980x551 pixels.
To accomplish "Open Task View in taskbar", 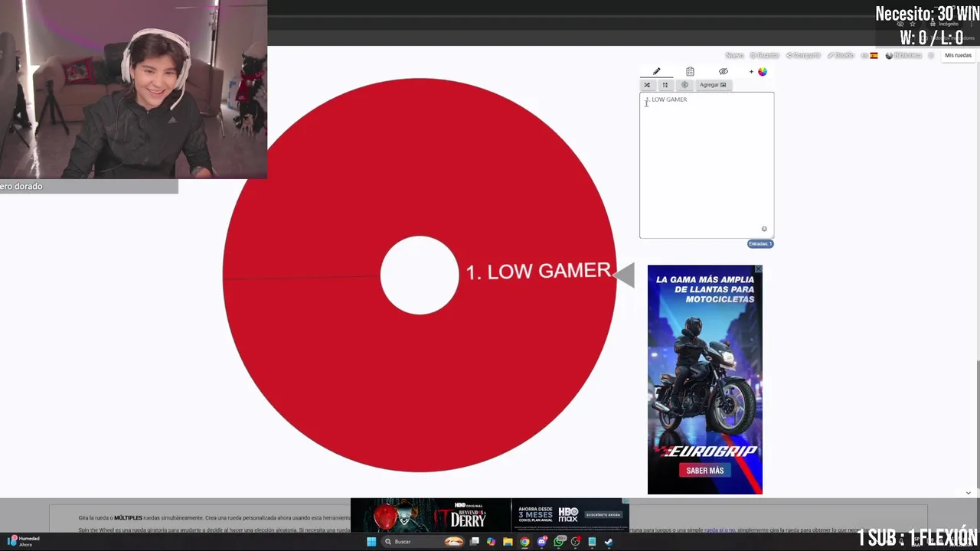I will point(475,542).
